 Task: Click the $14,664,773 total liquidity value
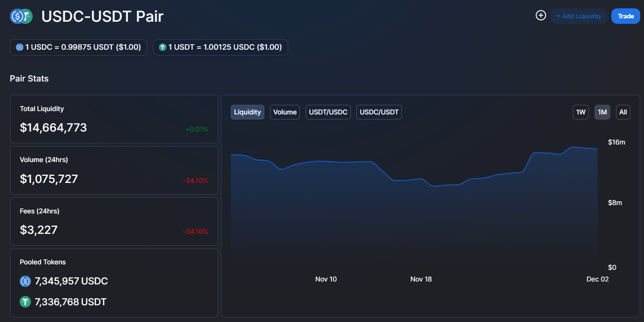pyautogui.click(x=54, y=127)
